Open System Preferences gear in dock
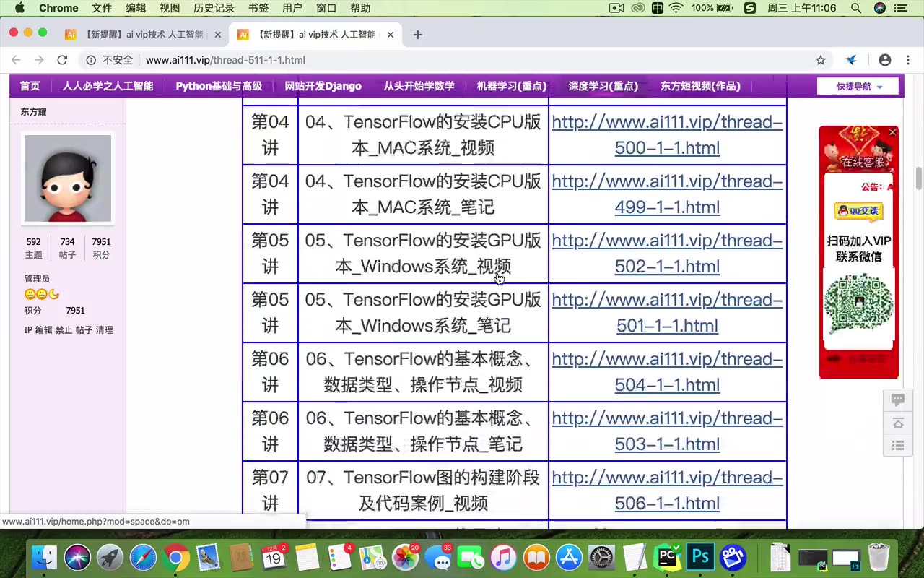The image size is (924, 578). pyautogui.click(x=602, y=558)
